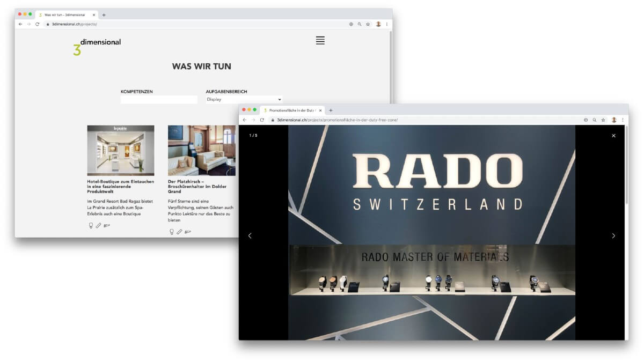Show previous image in the Rado gallery
The width and height of the screenshot is (644, 362).
click(x=250, y=235)
